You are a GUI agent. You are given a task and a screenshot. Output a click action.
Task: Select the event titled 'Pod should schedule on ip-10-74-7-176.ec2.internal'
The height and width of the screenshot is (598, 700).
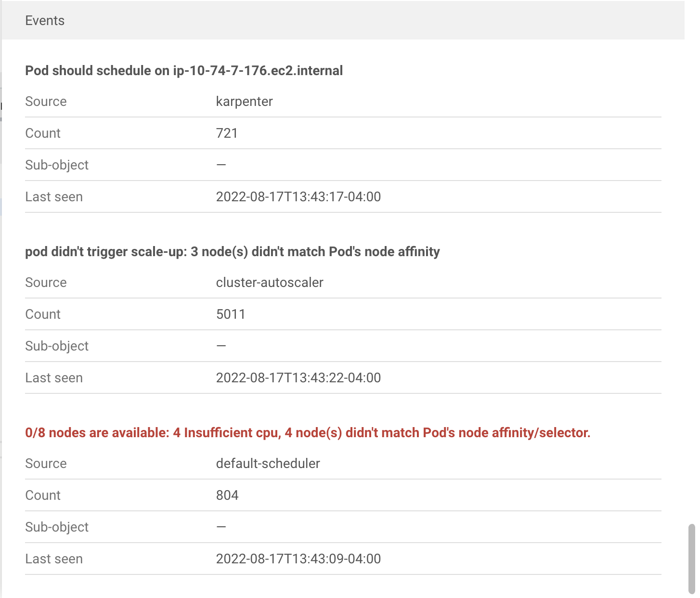183,70
